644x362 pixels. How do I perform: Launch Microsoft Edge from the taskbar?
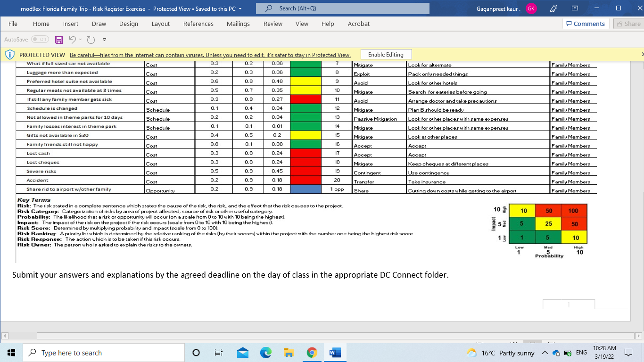coord(266,353)
